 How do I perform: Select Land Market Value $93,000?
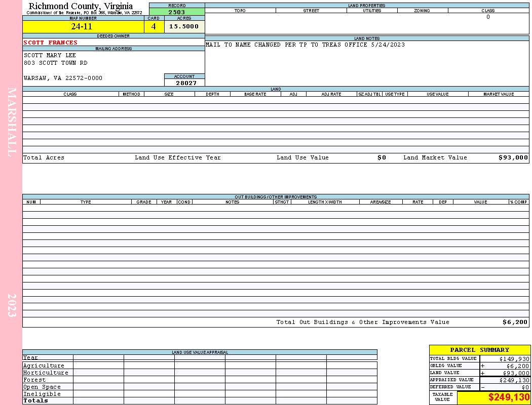tap(513, 157)
